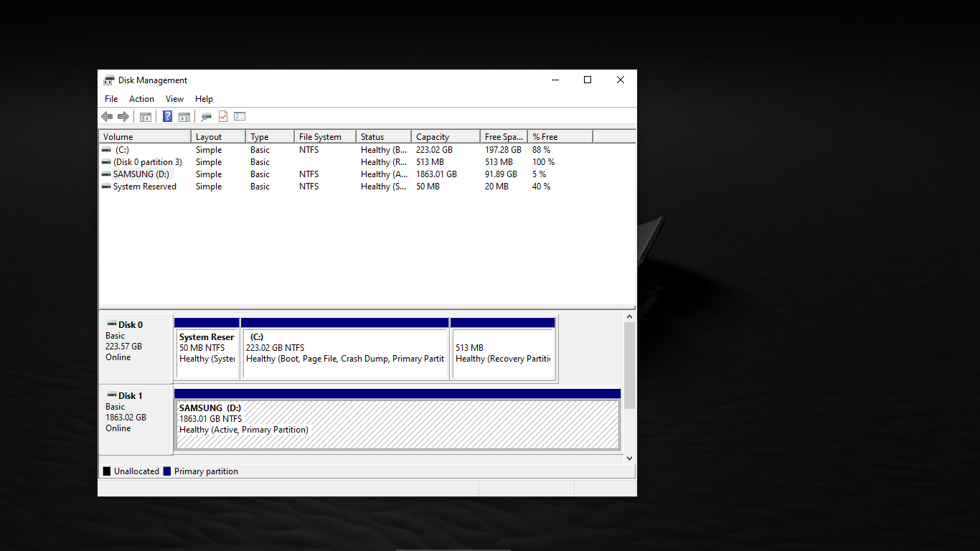
Task: Sort by Type column header
Action: click(x=270, y=136)
